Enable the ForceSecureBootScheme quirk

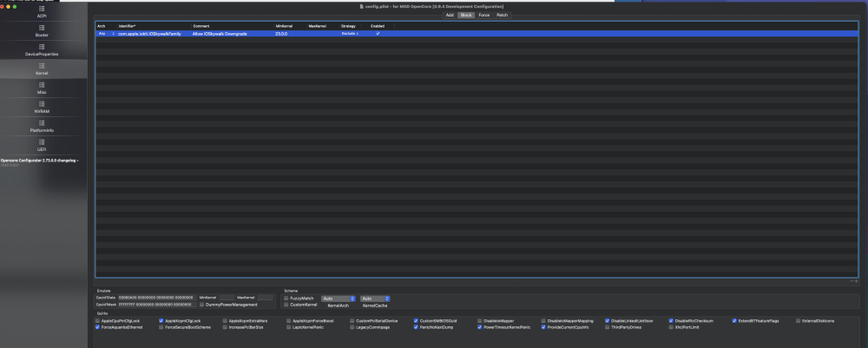161,327
